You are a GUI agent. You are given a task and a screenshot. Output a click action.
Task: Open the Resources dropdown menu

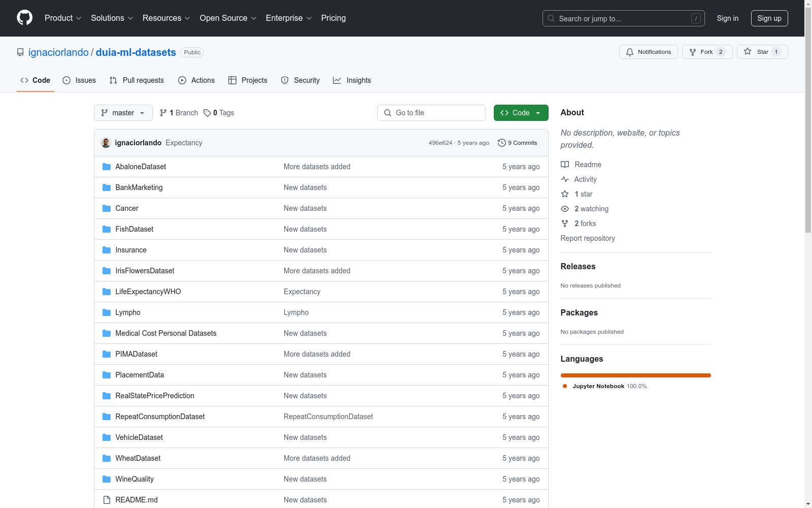click(x=166, y=18)
